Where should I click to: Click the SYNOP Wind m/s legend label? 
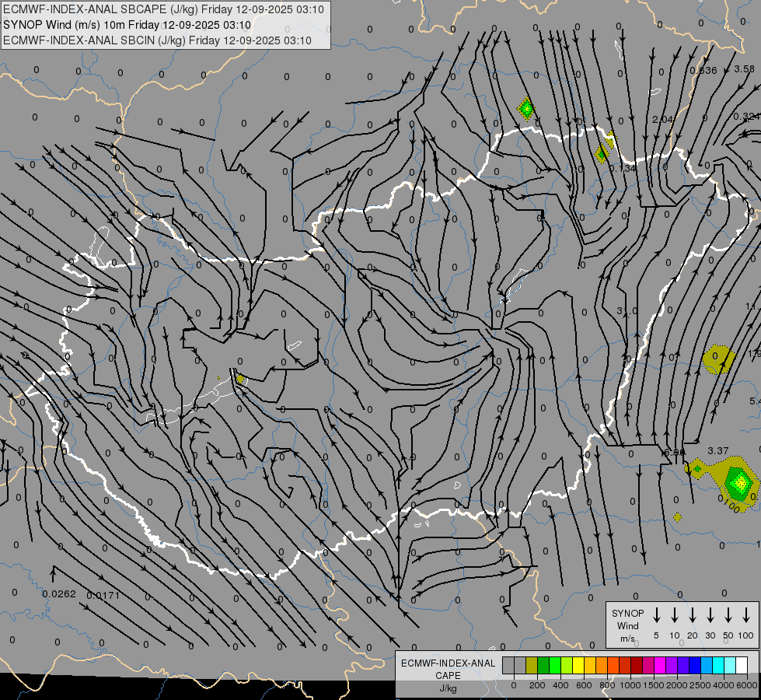627,625
